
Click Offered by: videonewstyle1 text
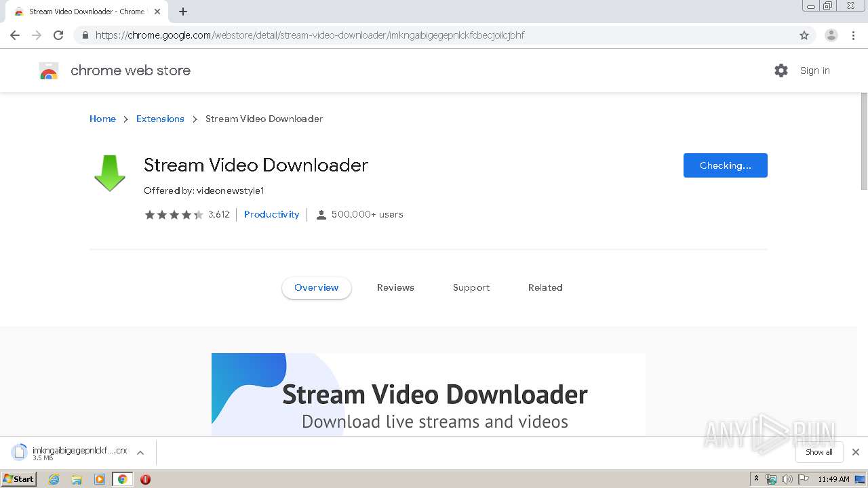tap(204, 190)
